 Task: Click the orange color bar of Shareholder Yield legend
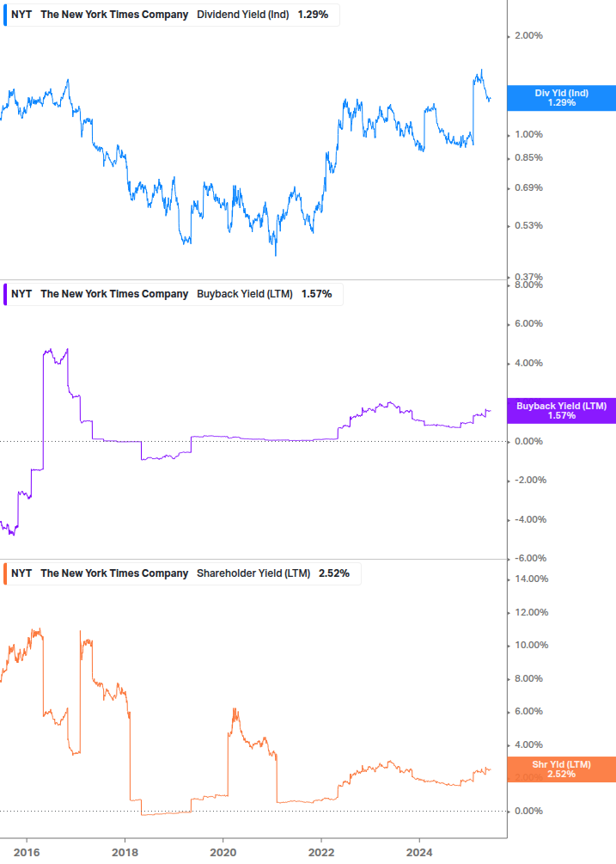(x=5, y=573)
